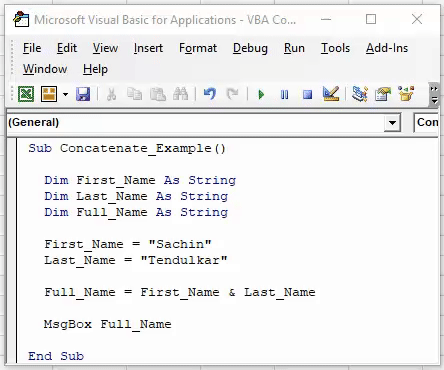Save the project with floppy icon
444x370 pixels.
coord(83,94)
